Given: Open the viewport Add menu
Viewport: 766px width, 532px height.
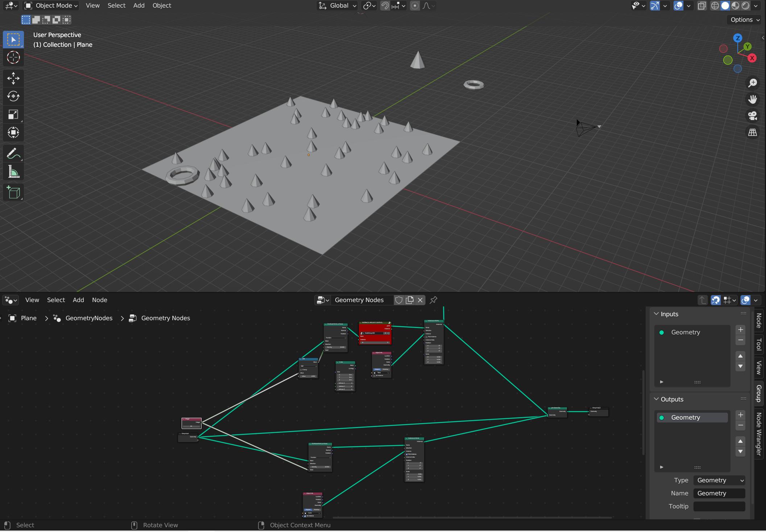Looking at the screenshot, I should (139, 5).
